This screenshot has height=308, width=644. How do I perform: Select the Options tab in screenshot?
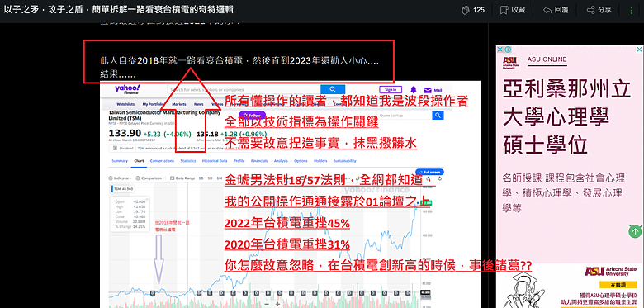tap(301, 161)
